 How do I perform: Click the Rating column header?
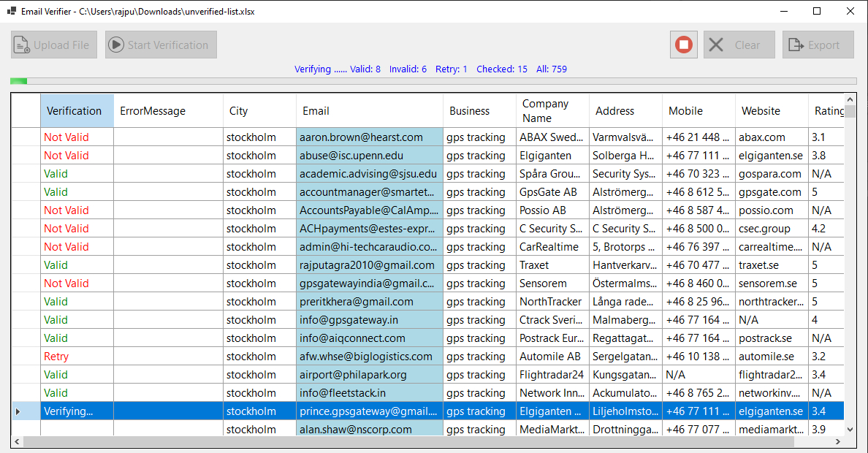[826, 111]
